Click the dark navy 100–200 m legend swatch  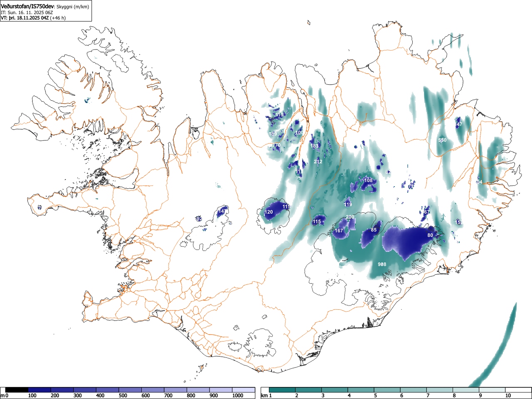[x=39, y=390]
